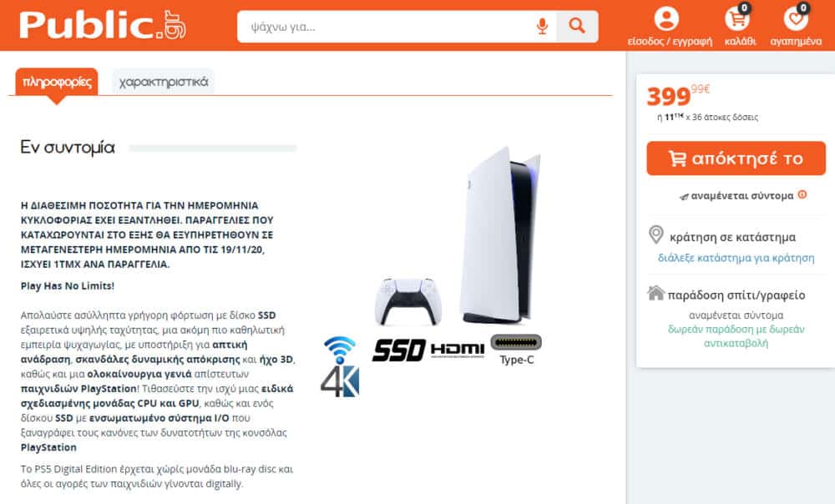The width and height of the screenshot is (835, 504).
Task: Switch to the πληροφορίες tab
Action: pyautogui.click(x=57, y=82)
